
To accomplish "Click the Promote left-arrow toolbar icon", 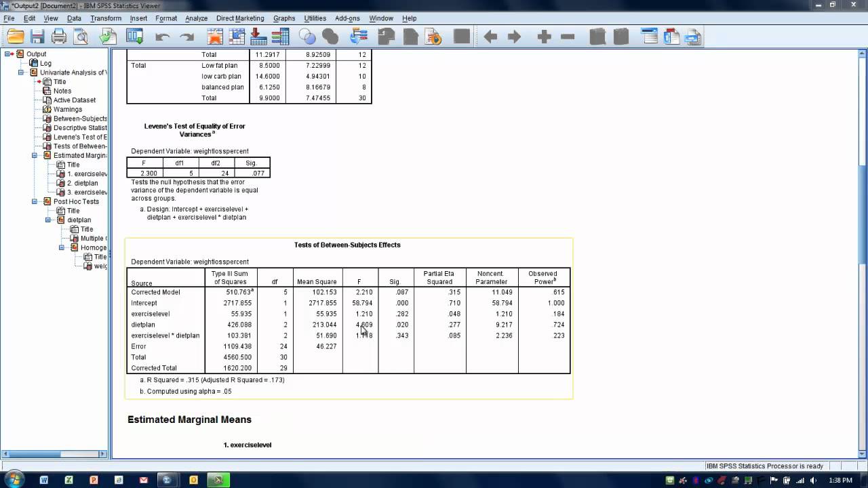I will tap(490, 37).
